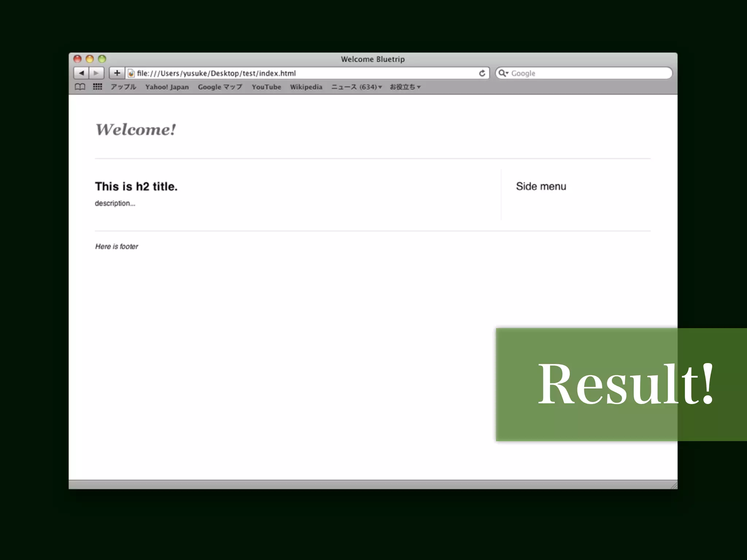Open the Yahoo! Japan bookmark
Image resolution: width=747 pixels, height=560 pixels.
(x=167, y=87)
